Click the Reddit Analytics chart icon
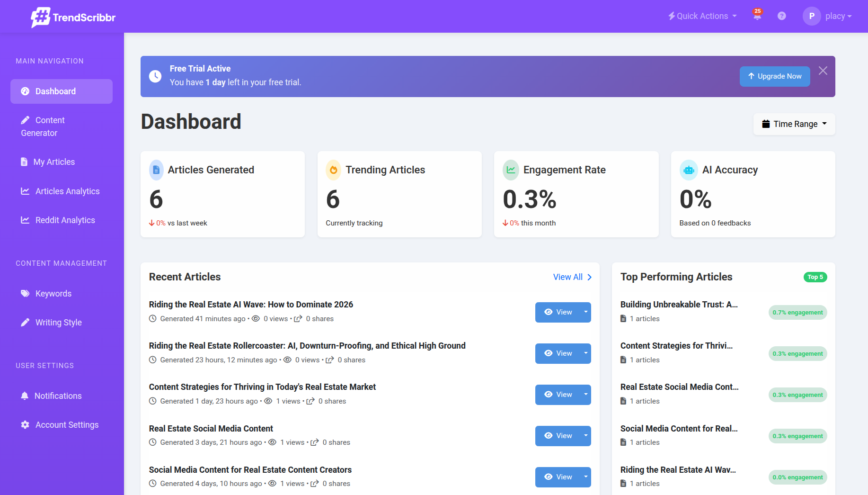The height and width of the screenshot is (495, 868). 25,220
